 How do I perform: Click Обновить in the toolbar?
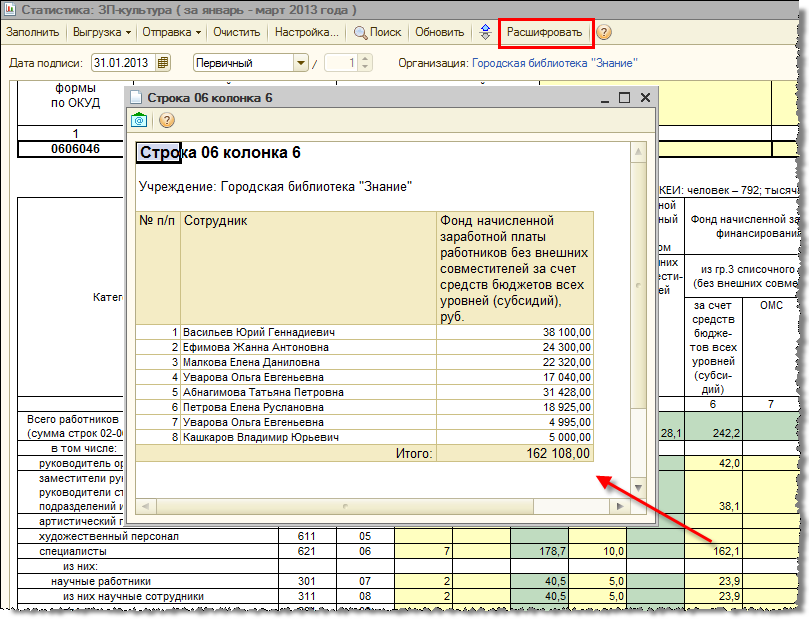pos(439,32)
